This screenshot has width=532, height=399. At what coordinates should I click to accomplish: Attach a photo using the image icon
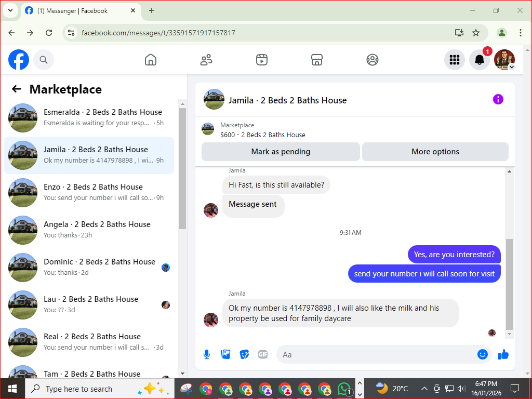225,354
